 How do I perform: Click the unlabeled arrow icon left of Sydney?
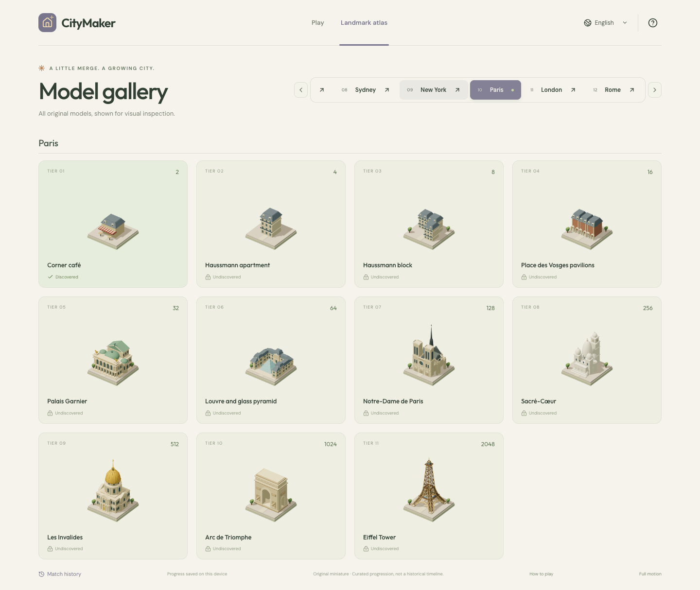[322, 90]
